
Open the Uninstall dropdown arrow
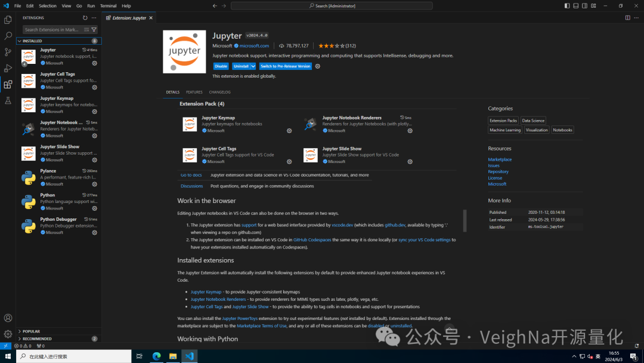coord(253,66)
